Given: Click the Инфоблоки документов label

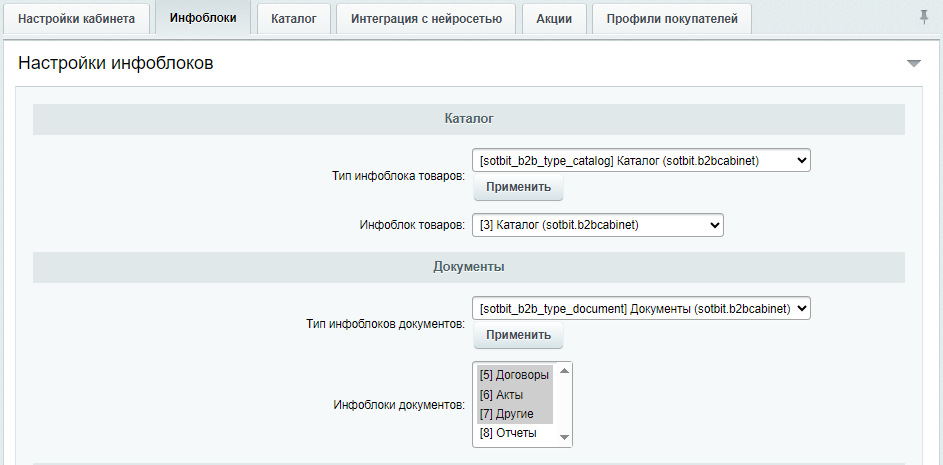Looking at the screenshot, I should tap(399, 404).
